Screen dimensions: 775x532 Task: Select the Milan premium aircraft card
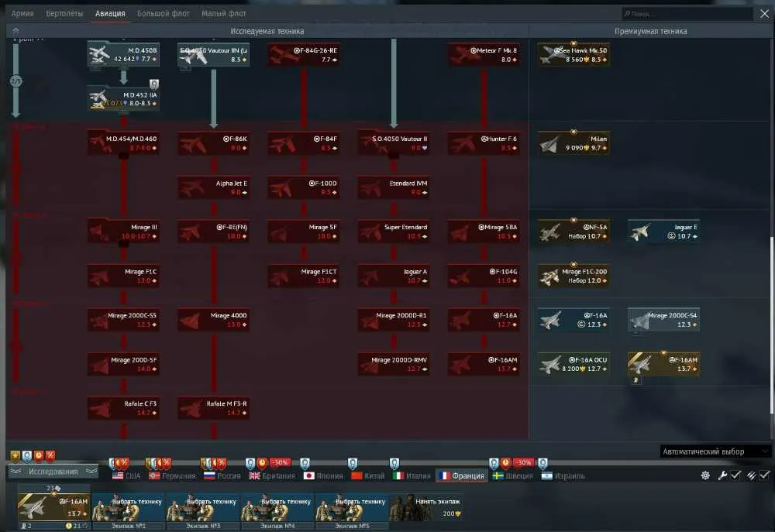pos(573,142)
